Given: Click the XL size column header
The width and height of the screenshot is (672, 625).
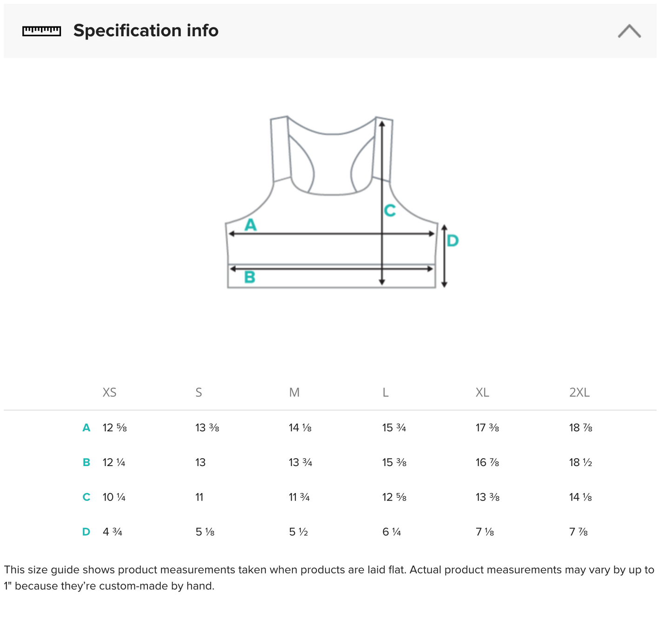Looking at the screenshot, I should (482, 393).
